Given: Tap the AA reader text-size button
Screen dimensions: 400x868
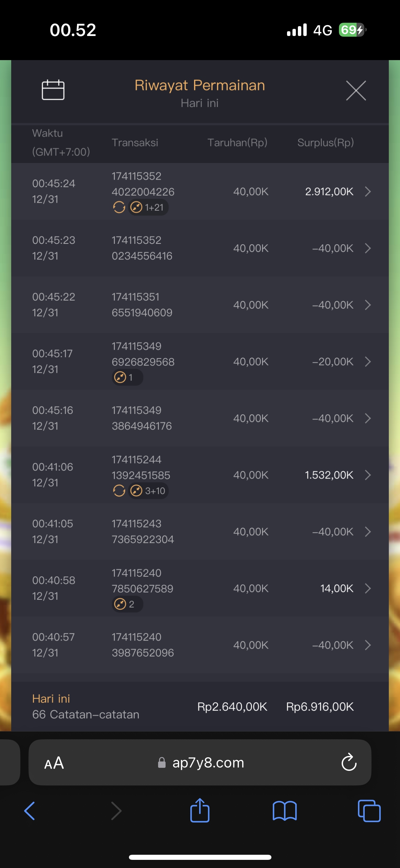Looking at the screenshot, I should point(54,763).
